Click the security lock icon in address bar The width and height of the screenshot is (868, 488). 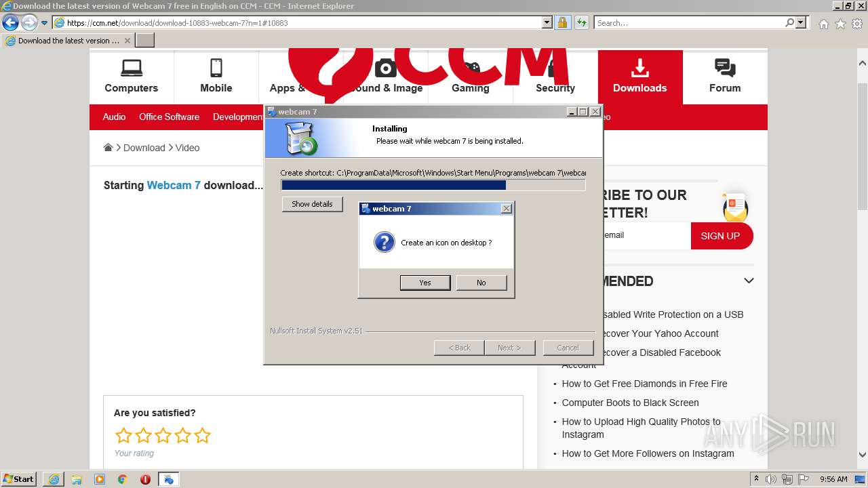tap(562, 22)
